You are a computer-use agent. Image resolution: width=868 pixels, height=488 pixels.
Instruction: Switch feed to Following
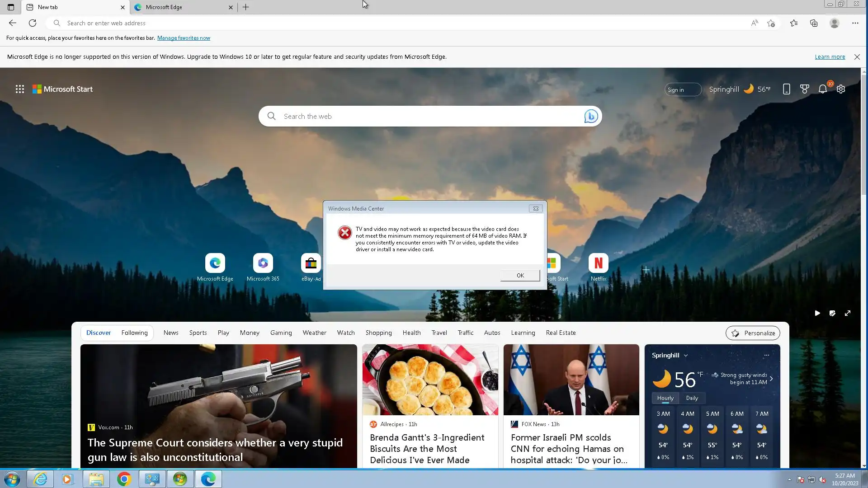(134, 333)
